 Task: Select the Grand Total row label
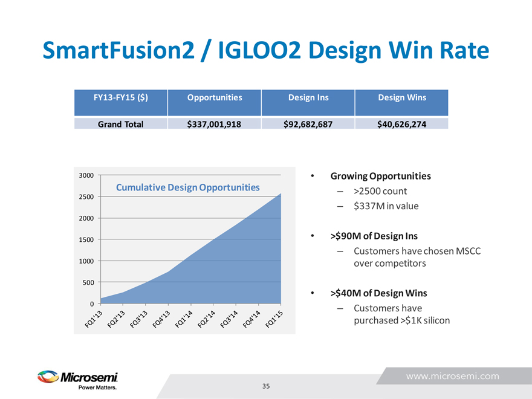(121, 124)
